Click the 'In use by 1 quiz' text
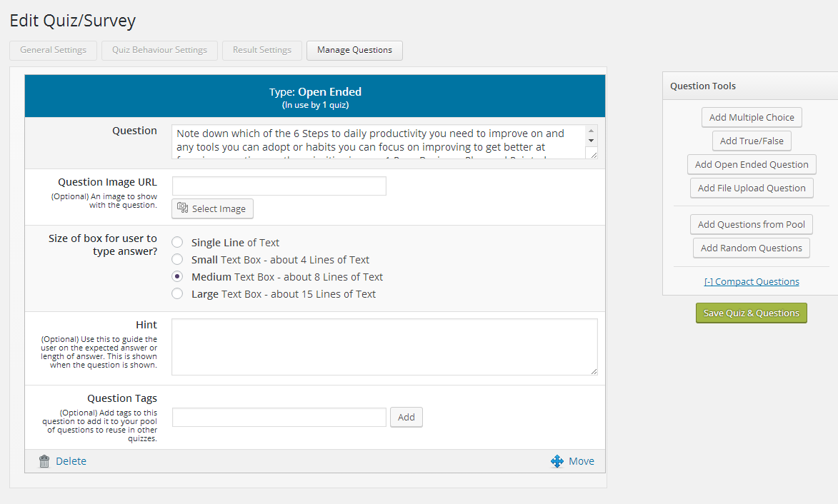The height and width of the screenshot is (504, 838). 315,105
